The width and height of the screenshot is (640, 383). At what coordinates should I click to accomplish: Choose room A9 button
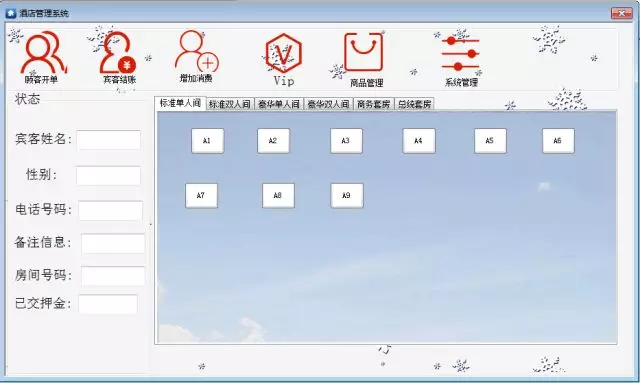pos(347,196)
